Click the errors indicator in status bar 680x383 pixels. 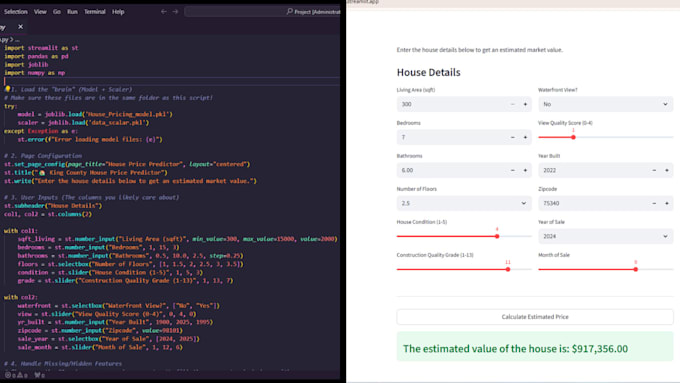[x=10, y=375]
